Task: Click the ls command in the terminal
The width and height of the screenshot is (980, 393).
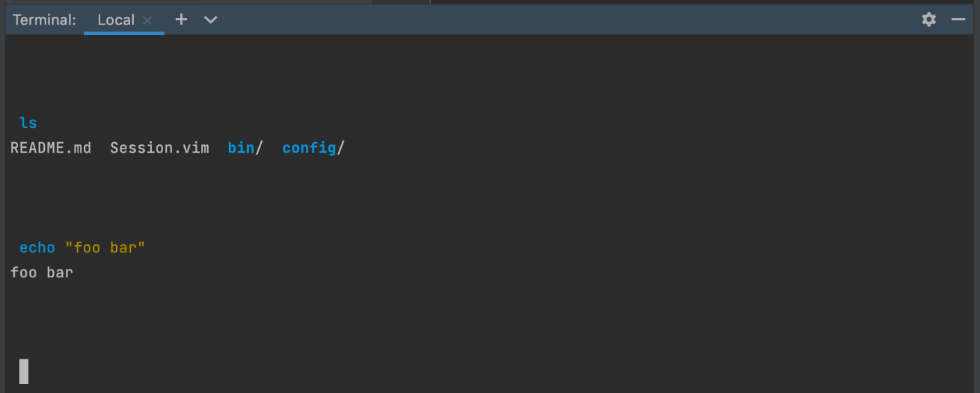Action: pyautogui.click(x=28, y=123)
